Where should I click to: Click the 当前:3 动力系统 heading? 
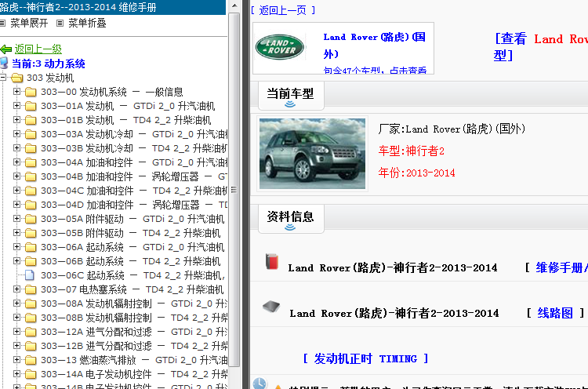tap(49, 64)
